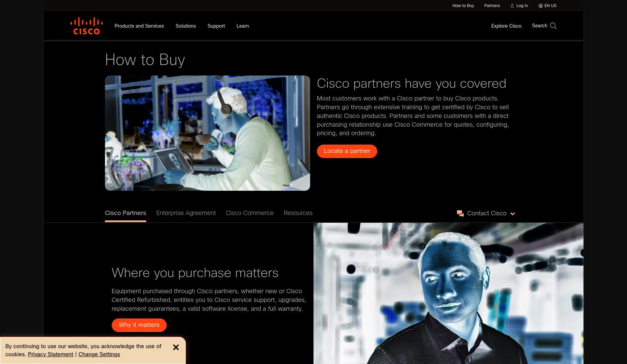Screen dimensions: 627x364
Task: Click the Contact Cisco label
Action: click(x=487, y=213)
